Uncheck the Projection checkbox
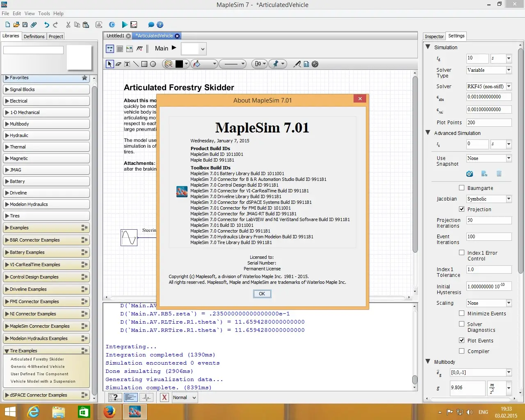Viewport: 525px width, 420px height. (x=461, y=209)
